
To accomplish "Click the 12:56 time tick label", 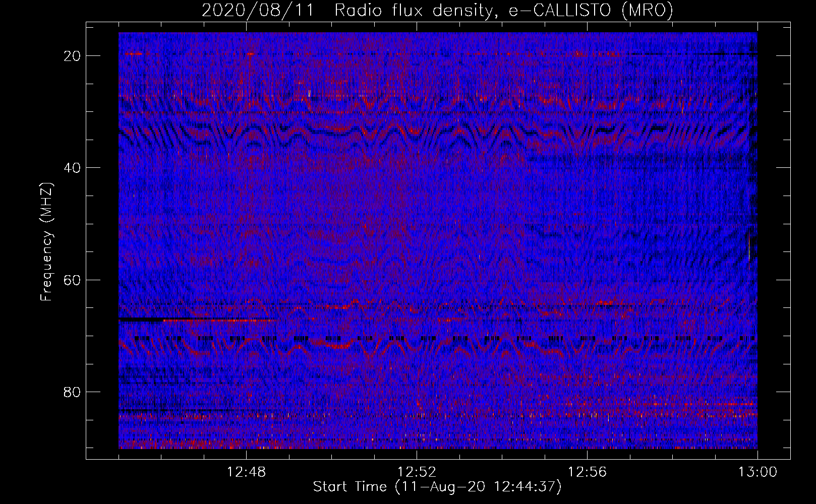I will [587, 472].
